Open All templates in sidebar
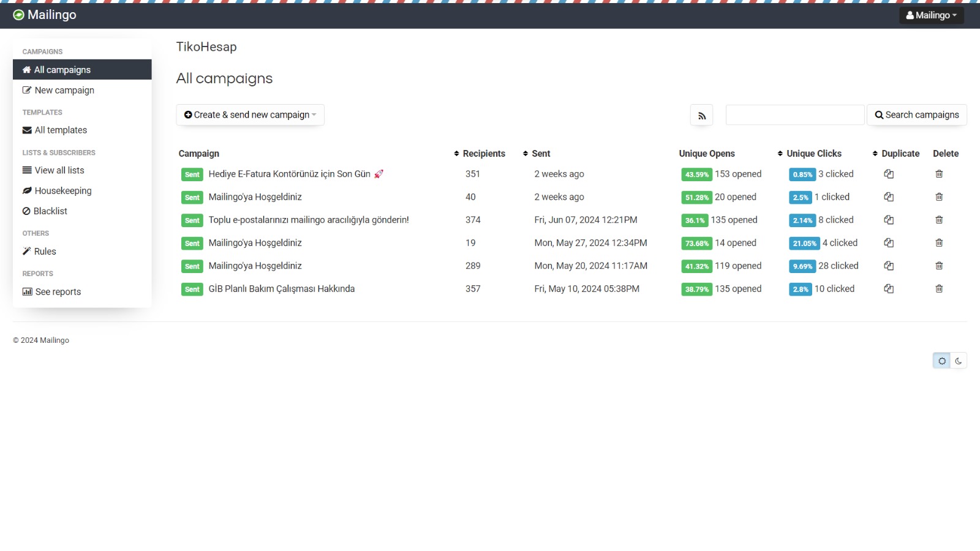 [61, 130]
